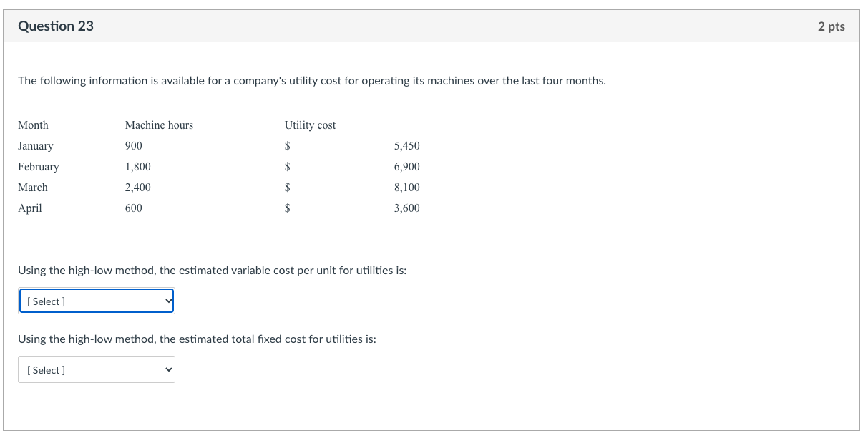Click the March machine hours value 2,400

(x=138, y=187)
